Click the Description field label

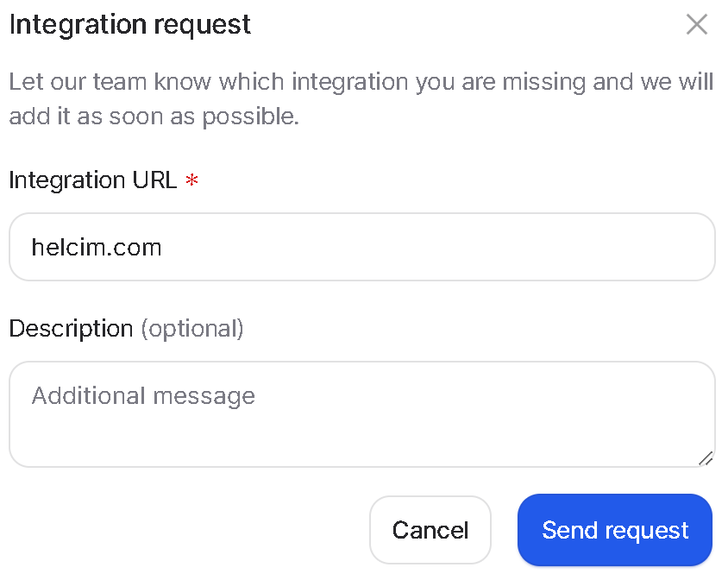tap(71, 329)
